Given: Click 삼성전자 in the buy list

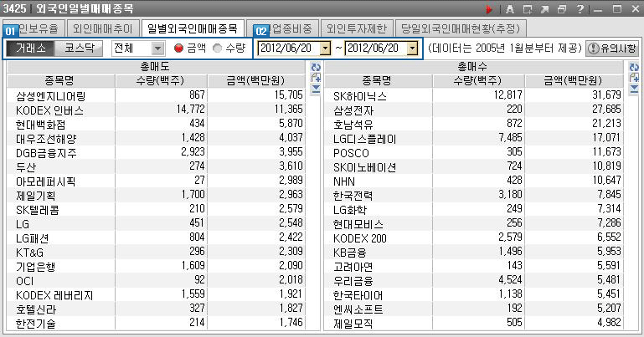Looking at the screenshot, I should (353, 110).
